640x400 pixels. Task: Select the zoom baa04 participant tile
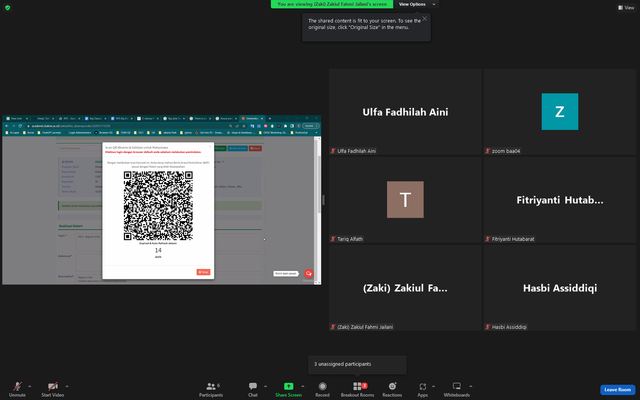(560, 112)
